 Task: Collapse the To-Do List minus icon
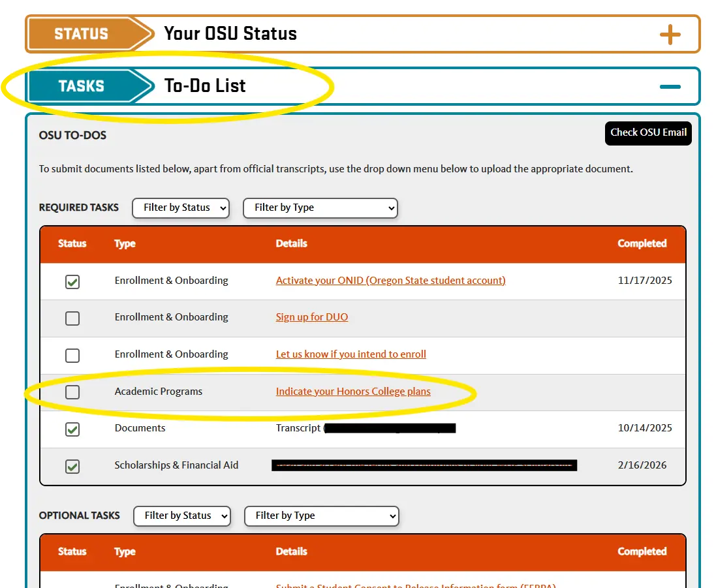pyautogui.click(x=670, y=87)
